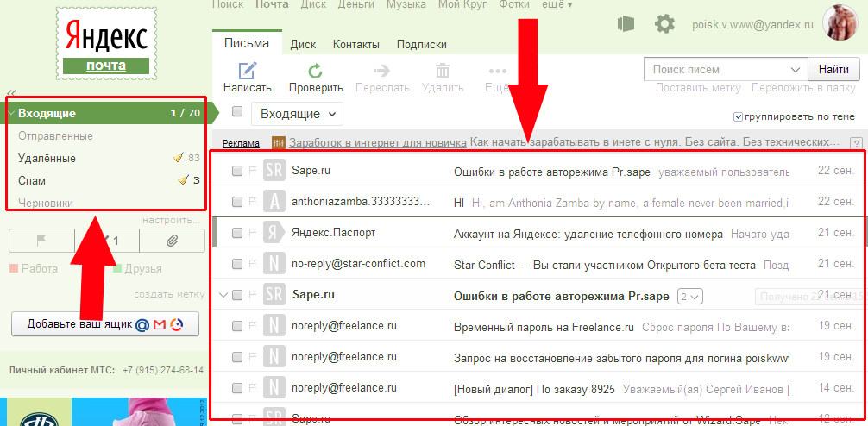
Task: Click the создать метку link
Action: coord(169,294)
